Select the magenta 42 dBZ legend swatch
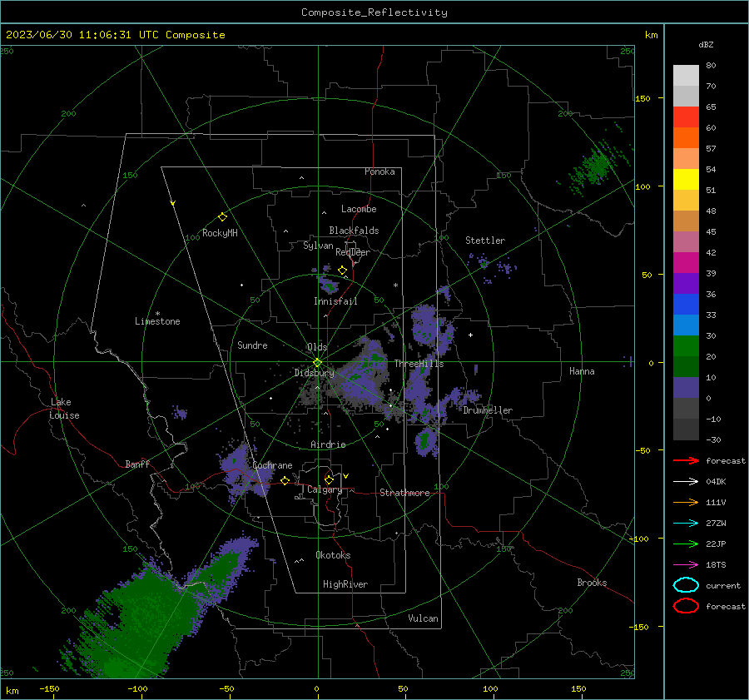The height and width of the screenshot is (700, 749). click(x=686, y=262)
